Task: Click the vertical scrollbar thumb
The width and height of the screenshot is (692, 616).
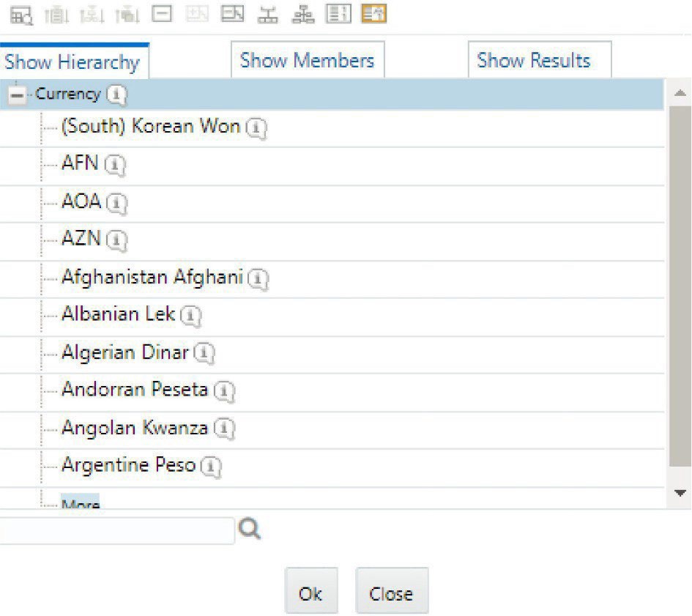Action: point(680,286)
